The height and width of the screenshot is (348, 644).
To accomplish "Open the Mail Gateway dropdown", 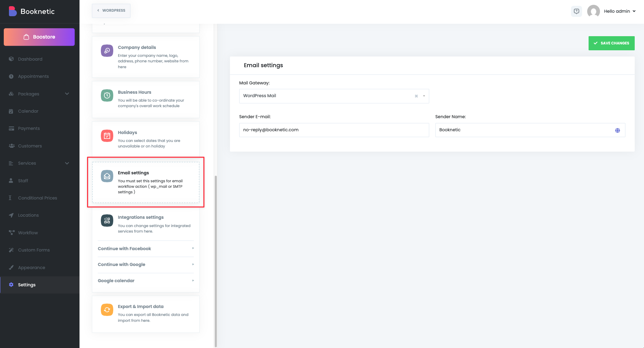I will point(424,96).
